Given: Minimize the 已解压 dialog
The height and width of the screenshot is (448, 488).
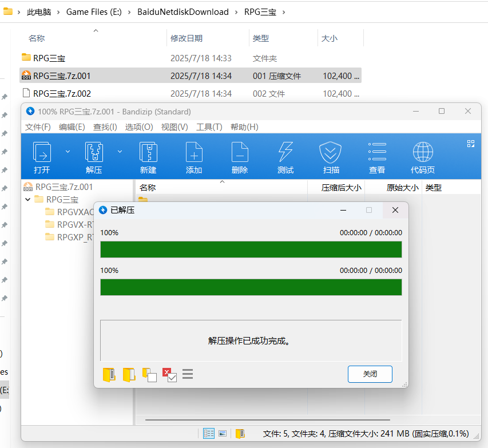Looking at the screenshot, I should tap(343, 210).
